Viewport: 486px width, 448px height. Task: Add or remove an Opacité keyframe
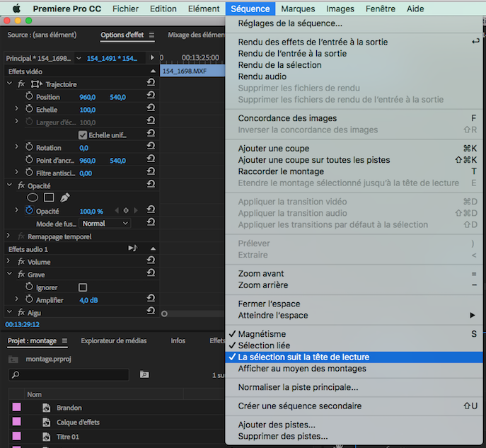pos(126,211)
